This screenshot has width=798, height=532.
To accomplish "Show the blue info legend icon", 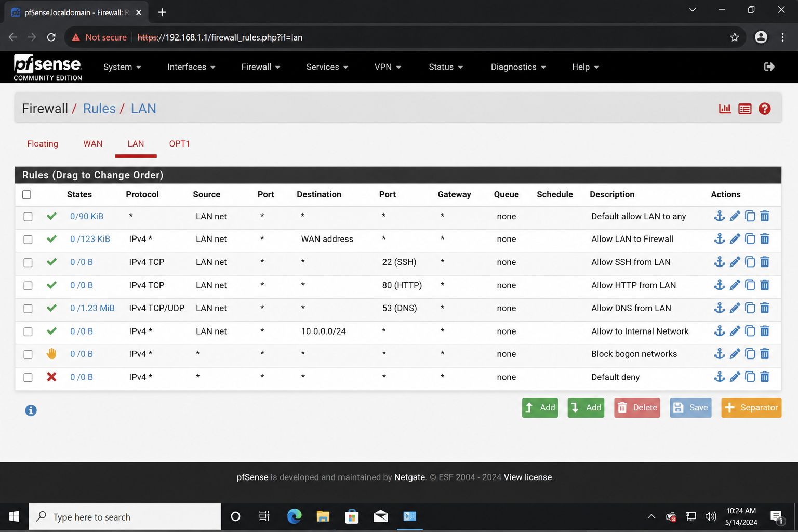I will pyautogui.click(x=31, y=410).
